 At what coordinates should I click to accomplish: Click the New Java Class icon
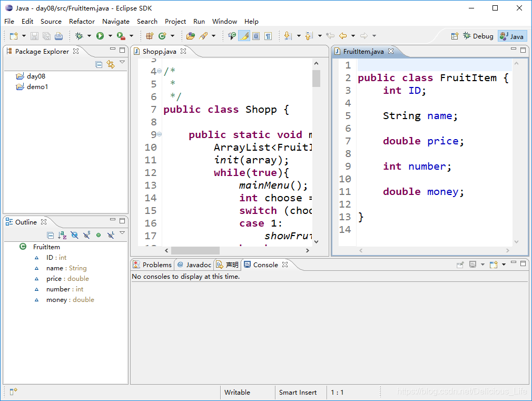pyautogui.click(x=163, y=36)
